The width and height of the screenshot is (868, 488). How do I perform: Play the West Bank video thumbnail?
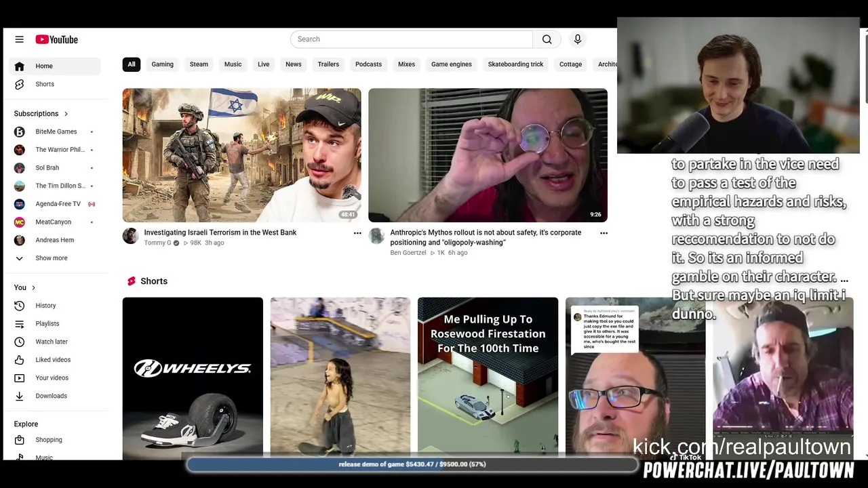click(241, 155)
